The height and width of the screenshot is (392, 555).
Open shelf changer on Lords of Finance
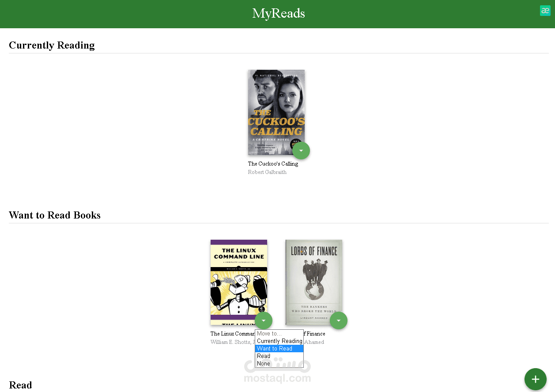pyautogui.click(x=339, y=320)
